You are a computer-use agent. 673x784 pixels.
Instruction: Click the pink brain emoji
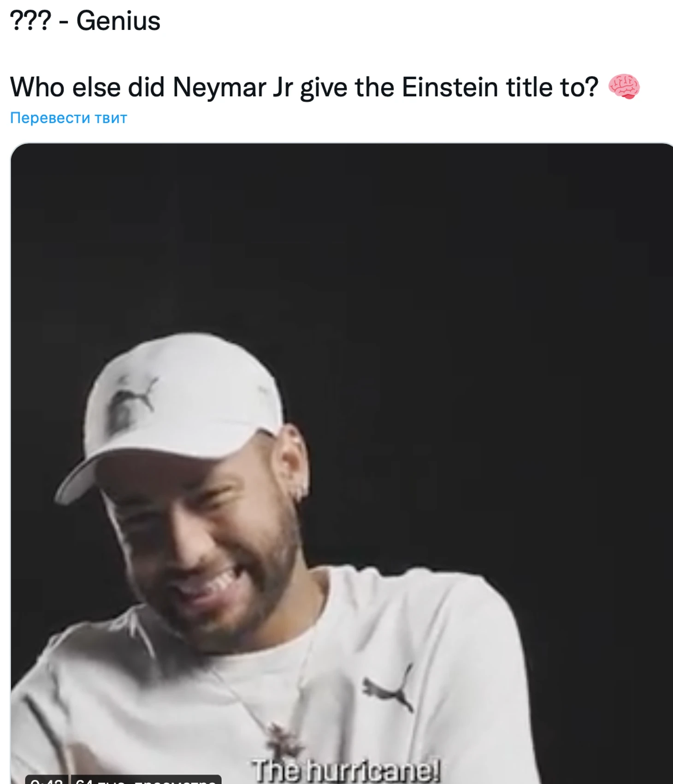pyautogui.click(x=624, y=87)
